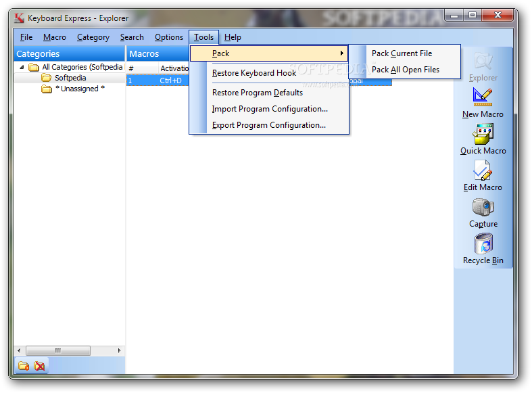Select Restore Keyboard Hook

pyautogui.click(x=269, y=73)
